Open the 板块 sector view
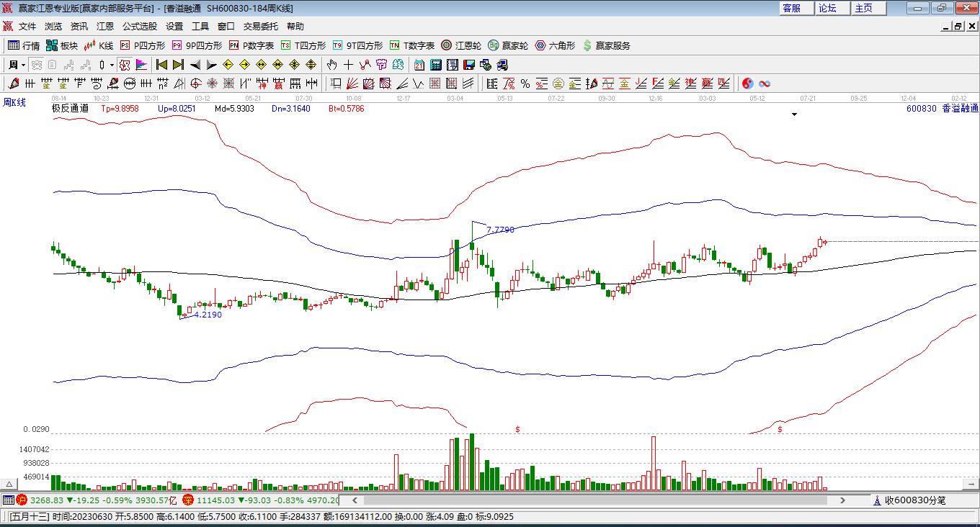 click(x=62, y=45)
